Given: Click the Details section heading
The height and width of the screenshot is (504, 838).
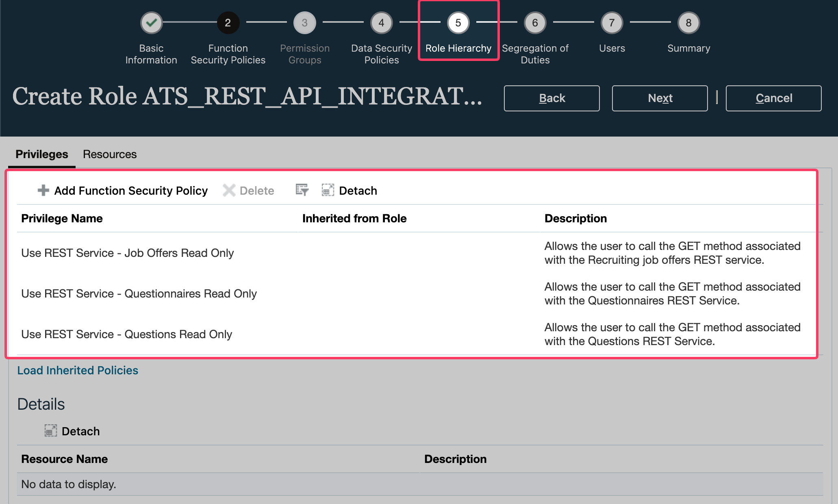Looking at the screenshot, I should click(41, 404).
